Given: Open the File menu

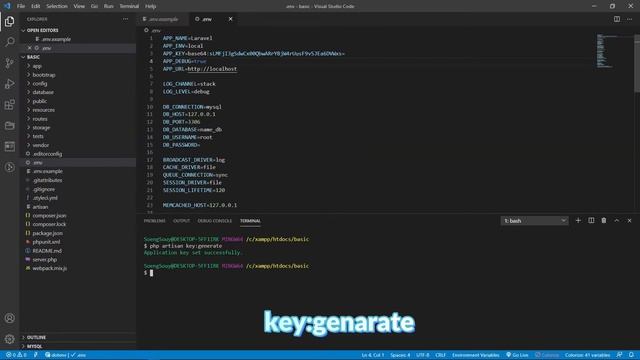Looking at the screenshot, I should [21, 6].
